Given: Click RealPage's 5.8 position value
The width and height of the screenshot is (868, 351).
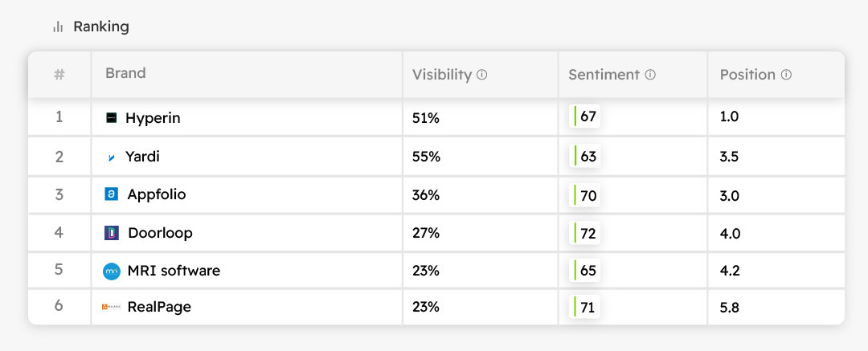Looking at the screenshot, I should point(730,307).
